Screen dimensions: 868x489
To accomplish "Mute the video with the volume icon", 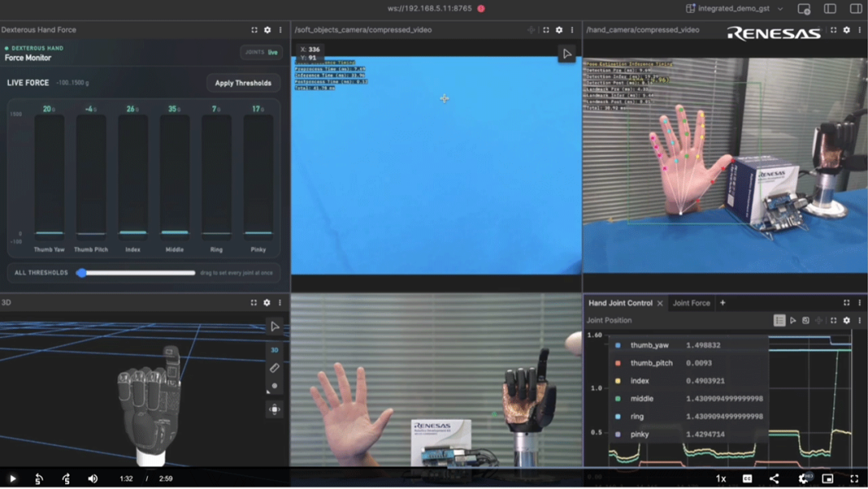I will pos(92,479).
